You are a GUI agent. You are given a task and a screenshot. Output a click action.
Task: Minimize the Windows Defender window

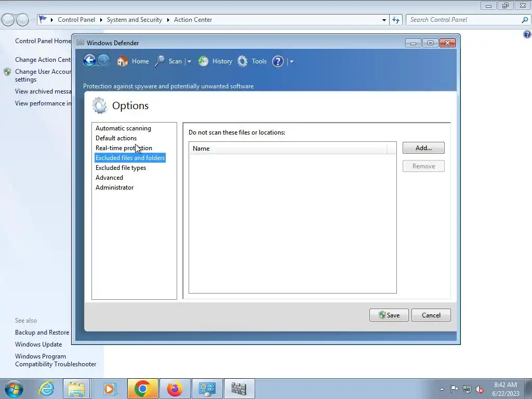click(413, 43)
